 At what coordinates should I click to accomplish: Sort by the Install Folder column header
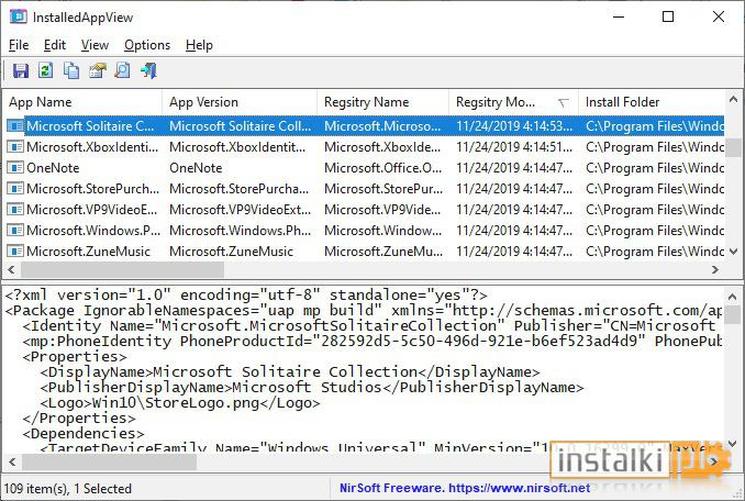[x=651, y=102]
